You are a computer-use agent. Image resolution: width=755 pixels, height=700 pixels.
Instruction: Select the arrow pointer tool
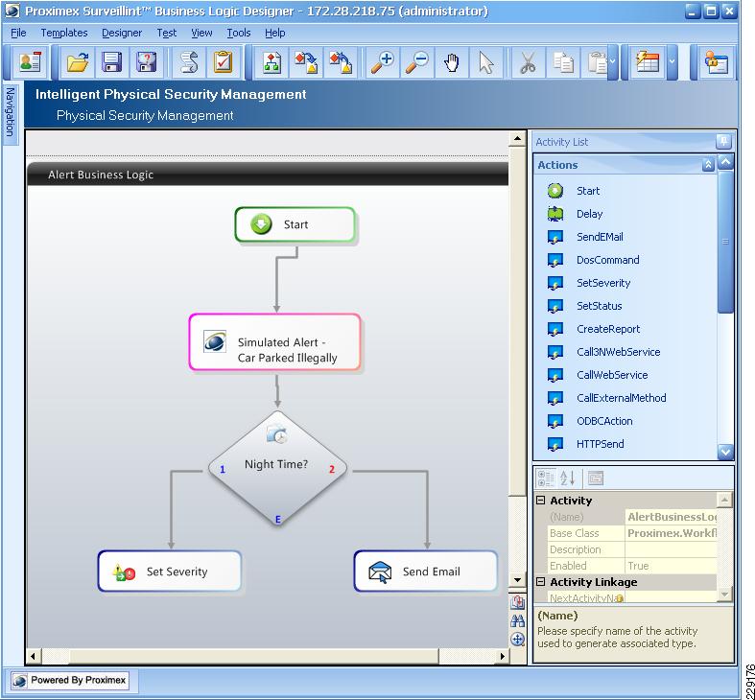pos(485,62)
